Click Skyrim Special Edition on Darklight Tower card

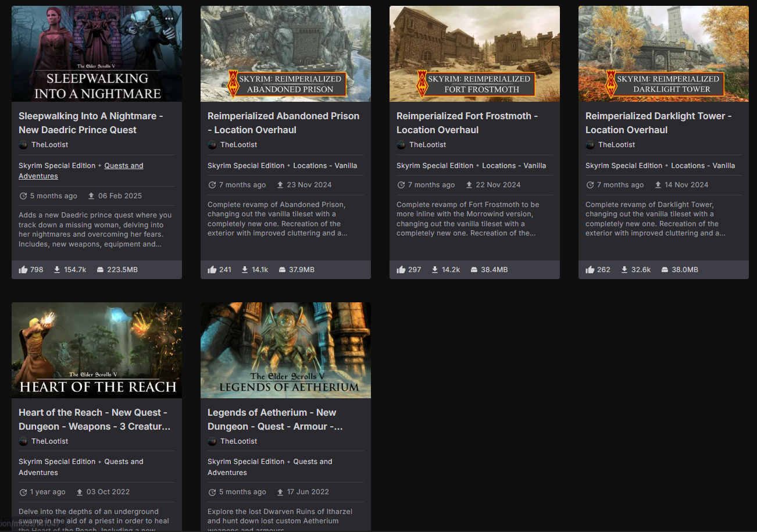(x=624, y=166)
